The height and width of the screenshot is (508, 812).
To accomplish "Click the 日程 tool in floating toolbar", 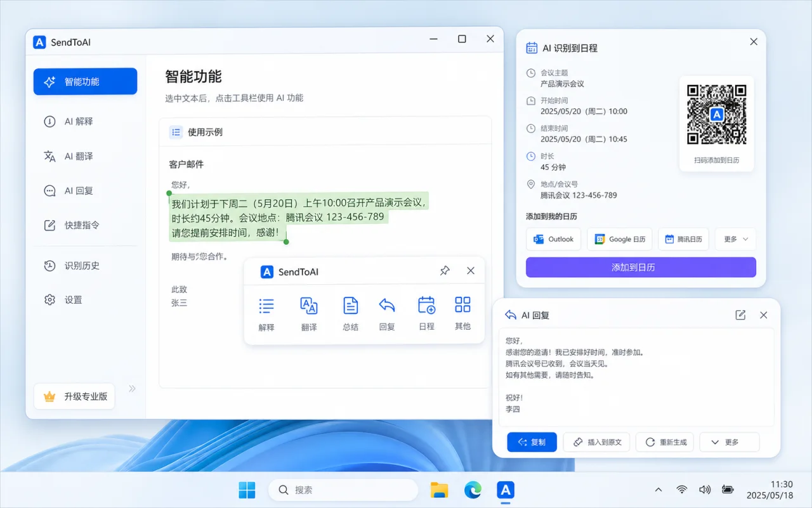I will click(x=427, y=314).
